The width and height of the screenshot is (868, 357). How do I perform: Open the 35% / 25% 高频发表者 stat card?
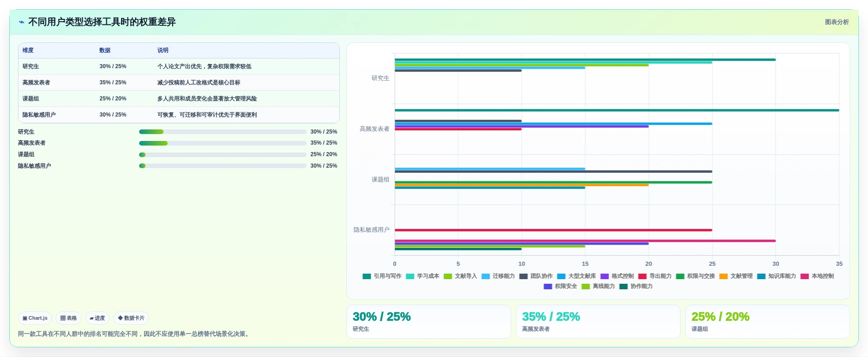click(x=598, y=322)
